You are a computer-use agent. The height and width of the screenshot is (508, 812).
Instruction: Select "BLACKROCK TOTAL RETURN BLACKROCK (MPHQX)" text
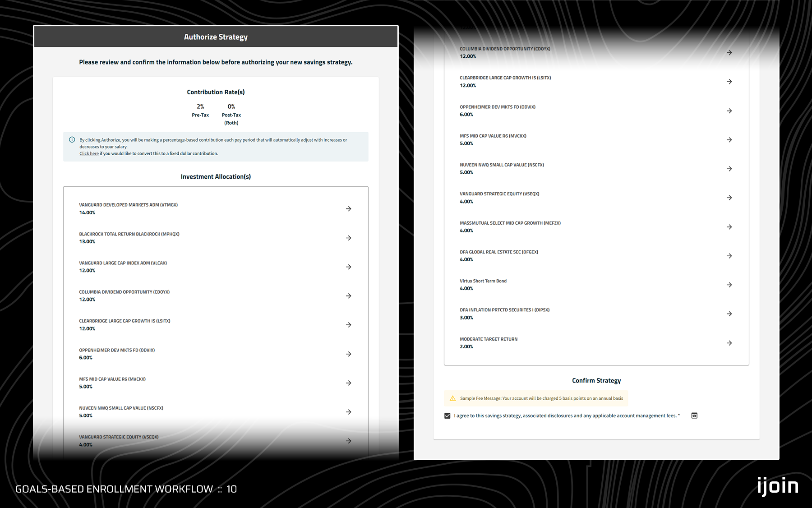(129, 234)
